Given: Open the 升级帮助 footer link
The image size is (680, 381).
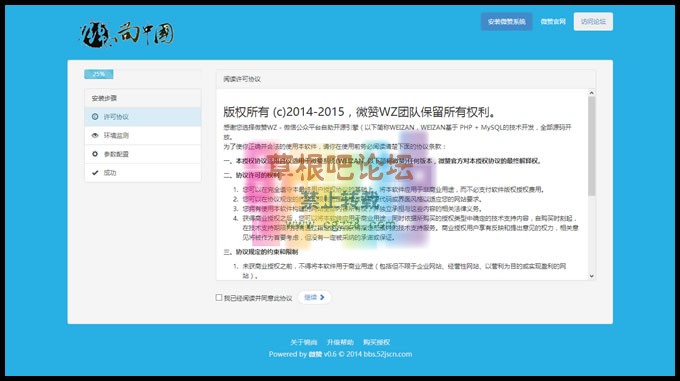Looking at the screenshot, I should tap(340, 342).
